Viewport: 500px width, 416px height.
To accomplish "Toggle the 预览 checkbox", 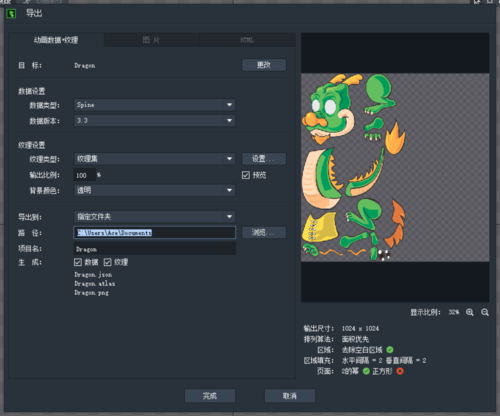I will tap(246, 175).
